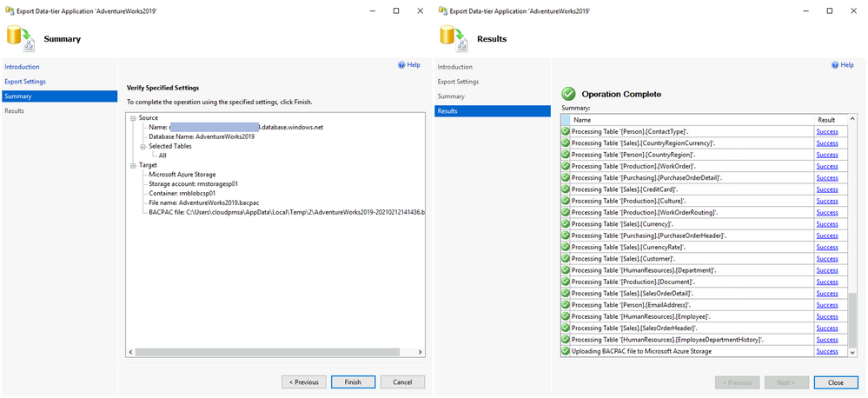Click scroll-right arrow of settings tree scrollbar
Image resolution: width=868 pixels, height=398 pixels.
[x=421, y=352]
